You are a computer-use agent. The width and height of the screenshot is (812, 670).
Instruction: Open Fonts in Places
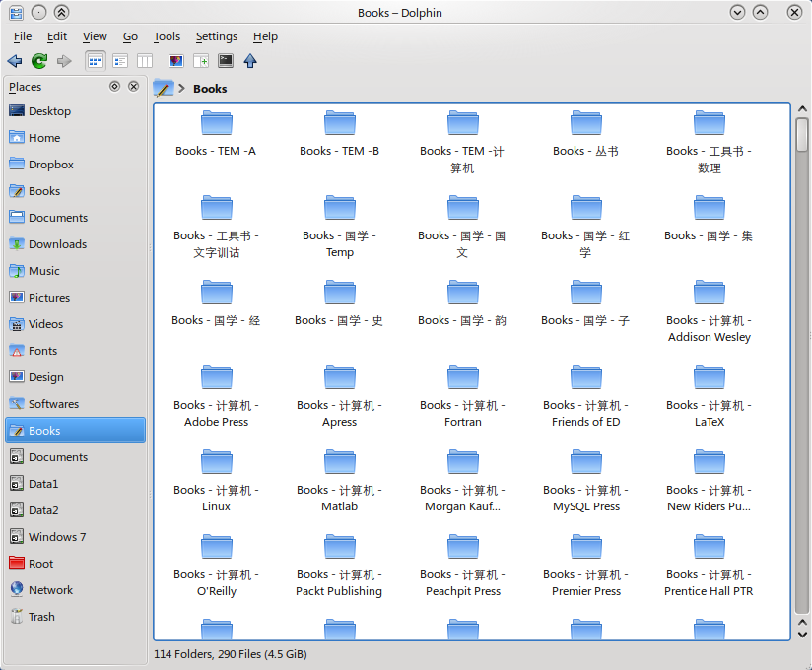75,351
